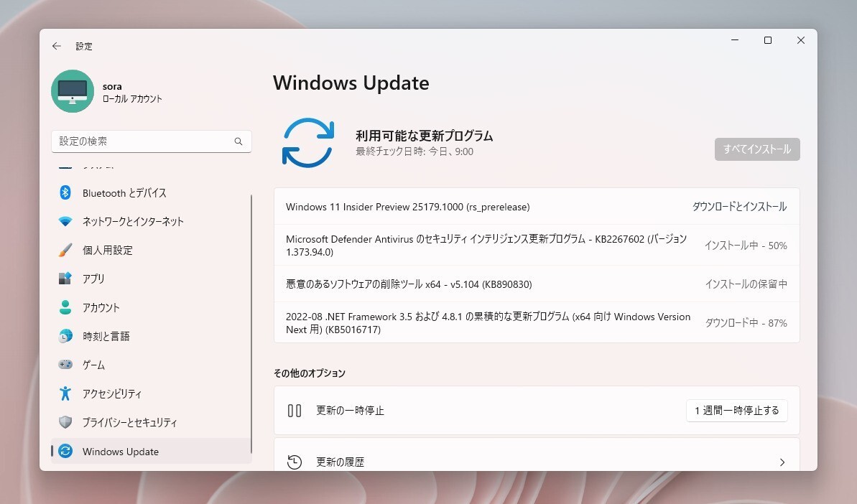Click the apps icon beside アプリ
Viewport: 857px width, 504px height.
65,279
